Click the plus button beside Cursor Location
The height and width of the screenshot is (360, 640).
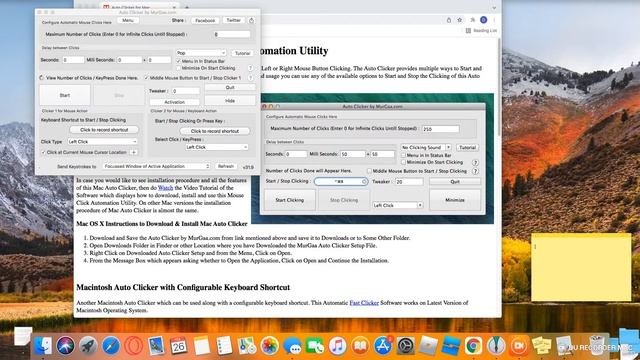point(133,152)
